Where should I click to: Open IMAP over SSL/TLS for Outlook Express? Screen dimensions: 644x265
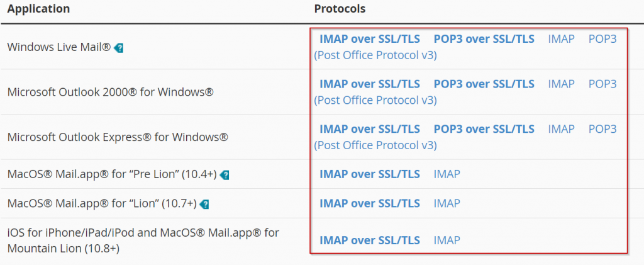[x=370, y=129]
